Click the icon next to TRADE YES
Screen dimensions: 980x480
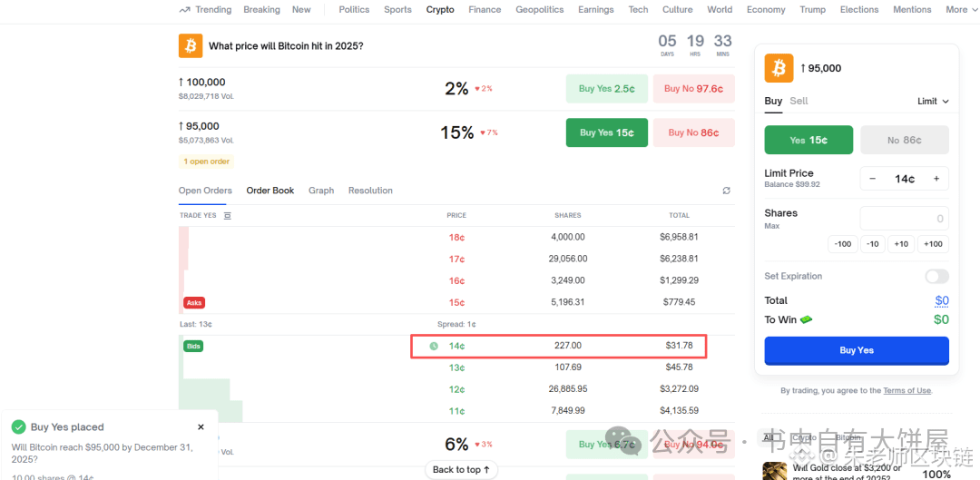pyautogui.click(x=228, y=216)
